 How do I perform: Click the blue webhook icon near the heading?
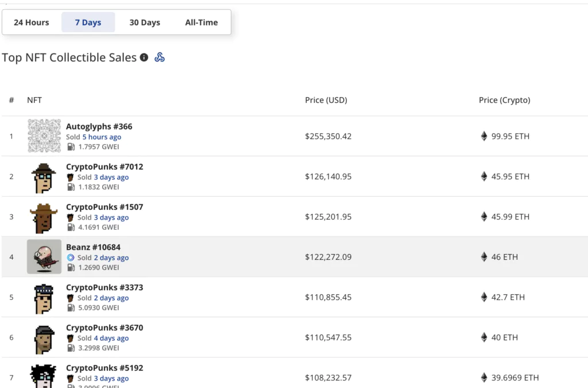(x=160, y=57)
